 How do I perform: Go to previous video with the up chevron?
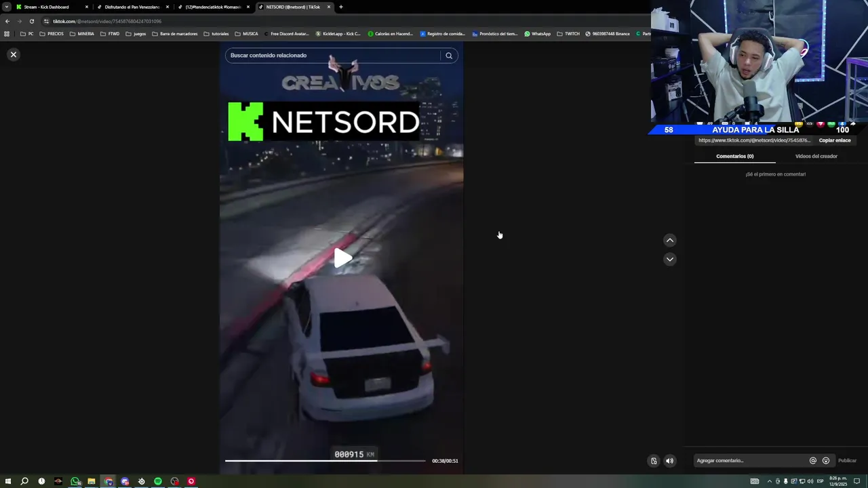(669, 240)
